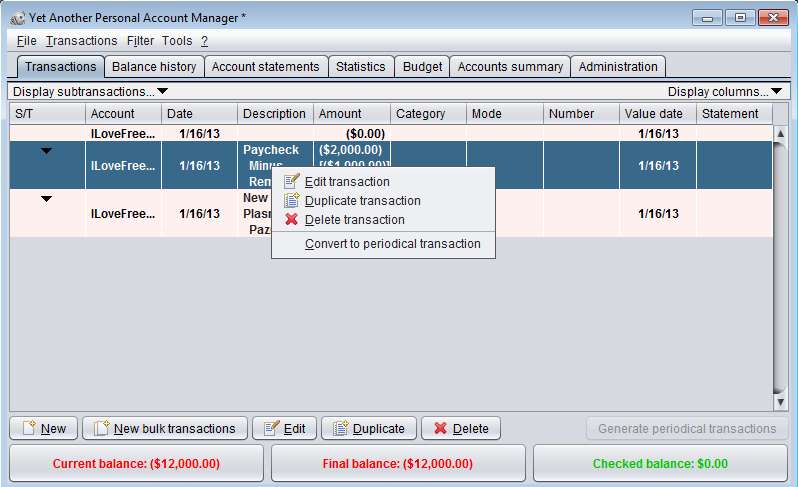Choose Convert to periodical transaction
Image resolution: width=798 pixels, height=487 pixels.
click(392, 243)
